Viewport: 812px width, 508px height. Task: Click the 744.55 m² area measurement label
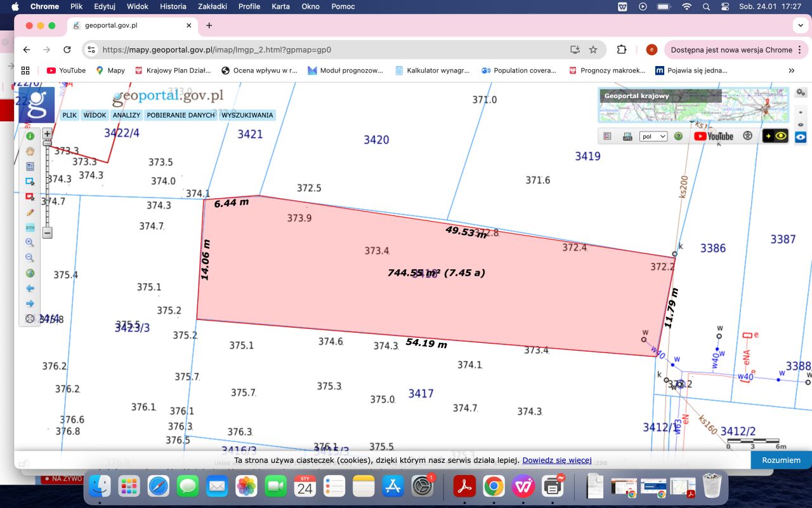tap(436, 273)
